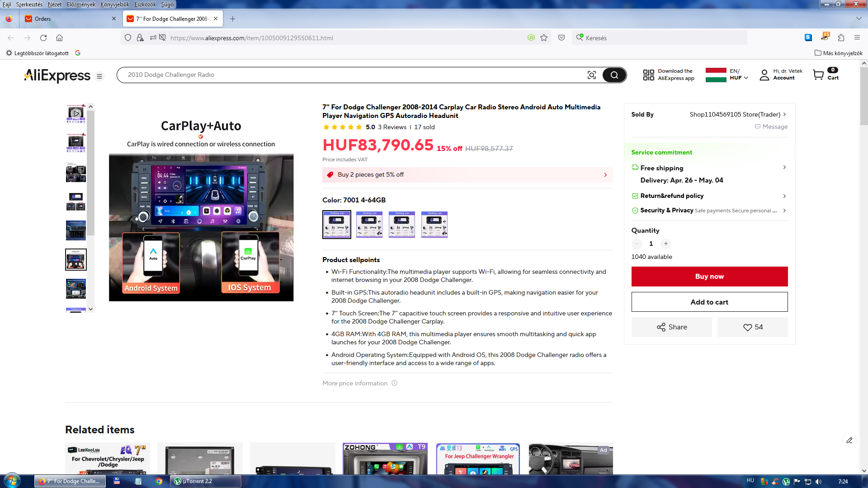Viewport: 868px width, 488px height.
Task: Select the fourth color variant thumbnail
Action: click(x=434, y=225)
